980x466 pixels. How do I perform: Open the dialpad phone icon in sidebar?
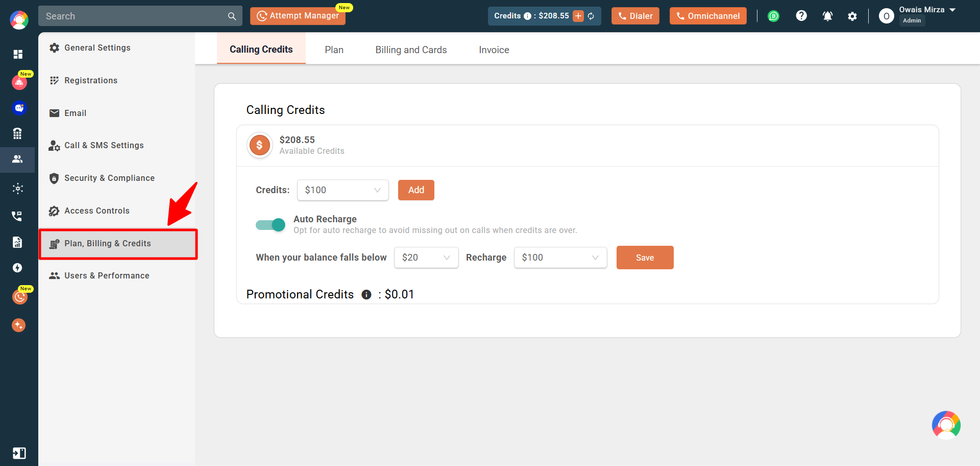[17, 133]
